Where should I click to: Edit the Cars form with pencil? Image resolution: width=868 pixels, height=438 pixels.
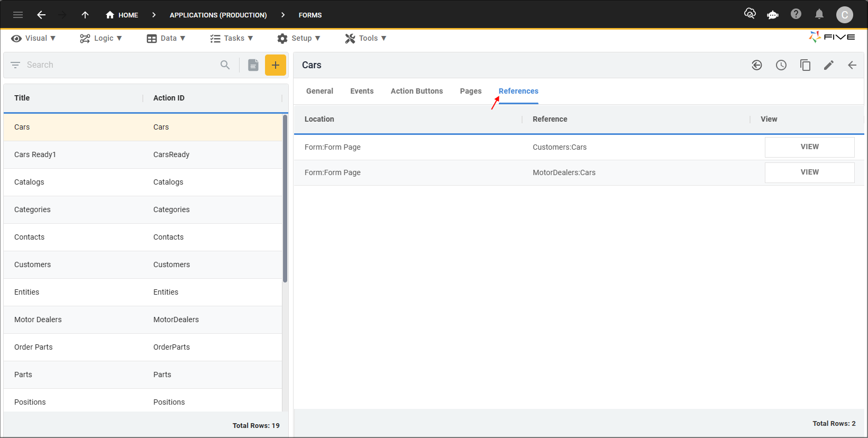[829, 65]
